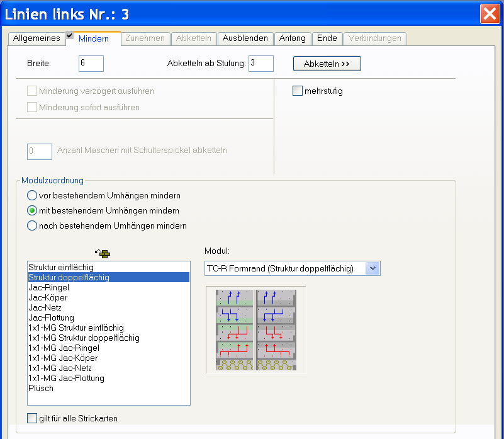Select vor bestehendem Umhängen mindern

(x=32, y=195)
